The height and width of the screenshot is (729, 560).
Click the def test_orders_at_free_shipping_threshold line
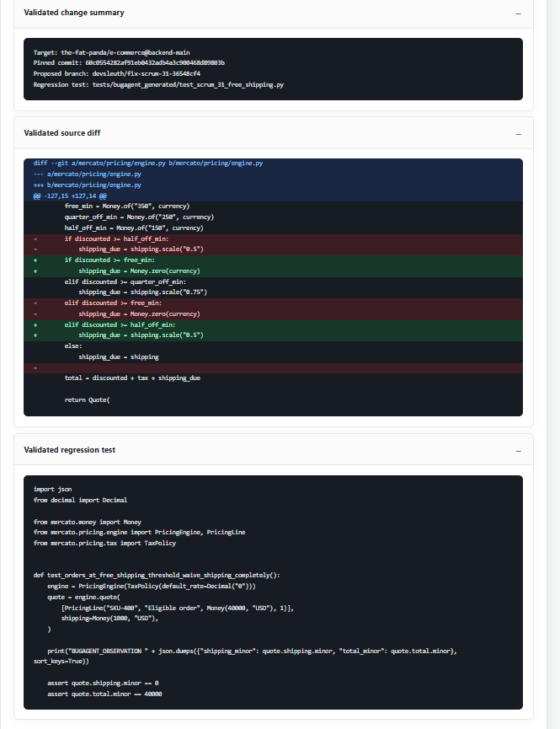pyautogui.click(x=157, y=575)
